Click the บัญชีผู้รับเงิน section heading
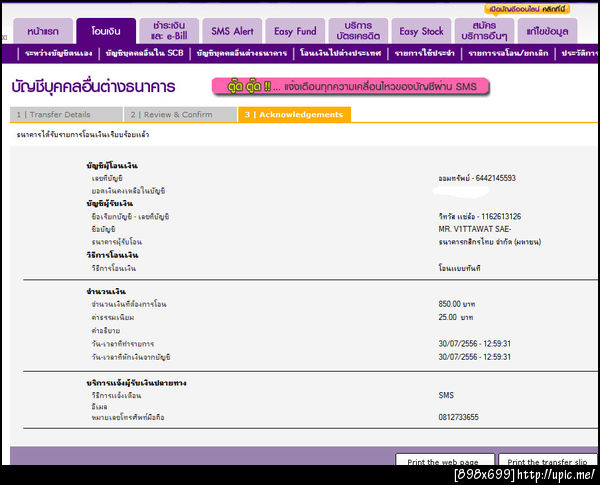The width and height of the screenshot is (600, 485). [110, 203]
